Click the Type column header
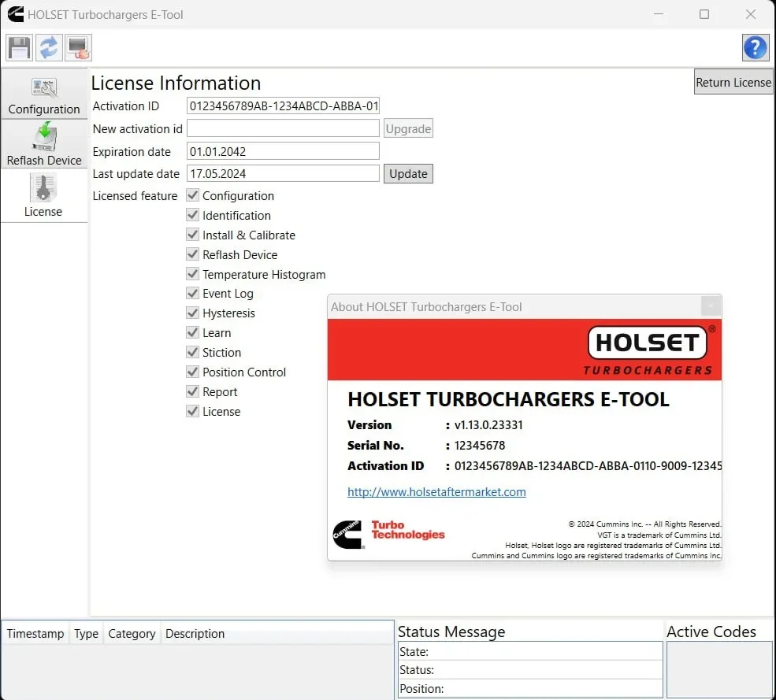 86,634
